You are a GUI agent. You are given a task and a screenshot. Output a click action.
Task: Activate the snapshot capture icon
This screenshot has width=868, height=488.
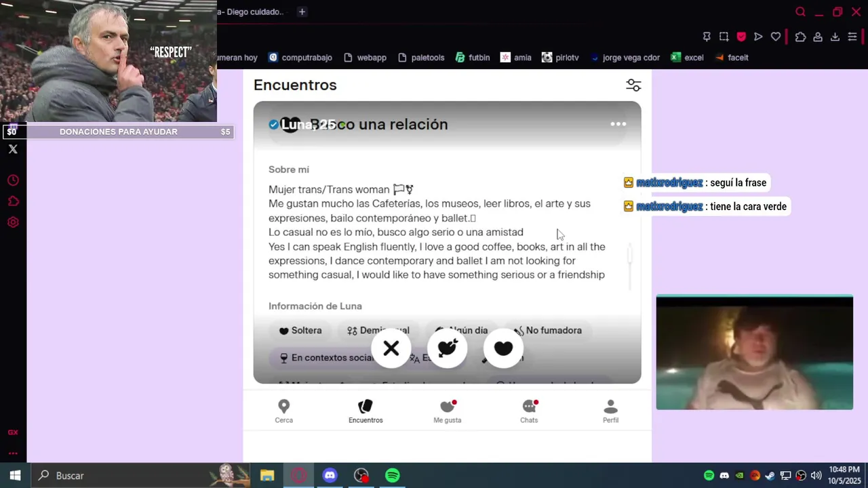click(x=724, y=37)
